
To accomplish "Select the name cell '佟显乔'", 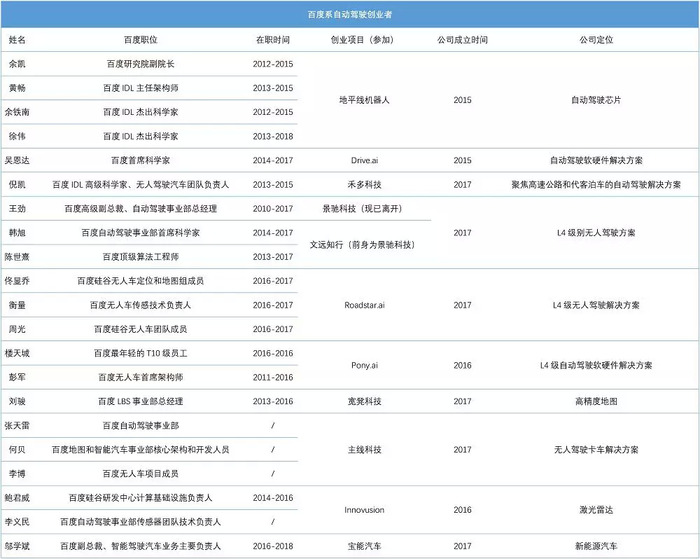I will pyautogui.click(x=17, y=281).
